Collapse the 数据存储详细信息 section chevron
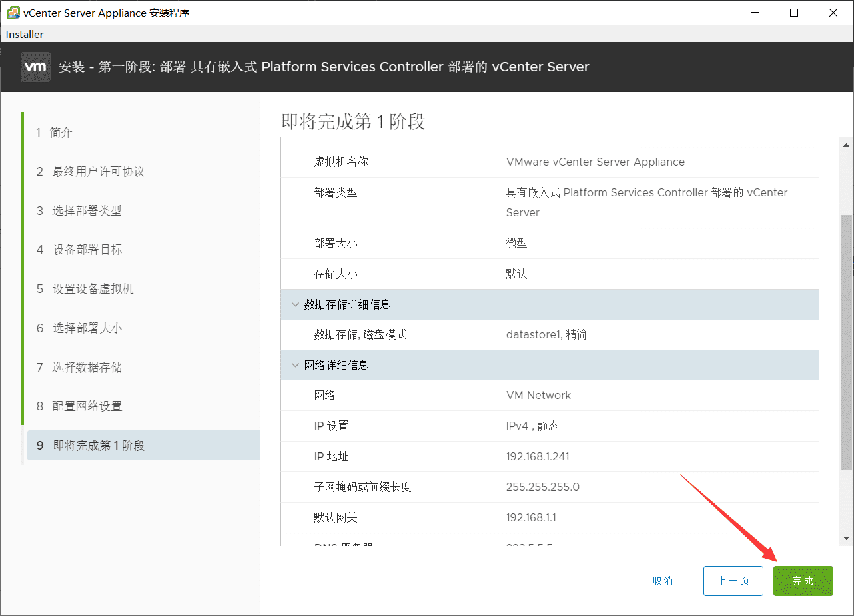Screen dimensions: 854x616 [x=295, y=304]
